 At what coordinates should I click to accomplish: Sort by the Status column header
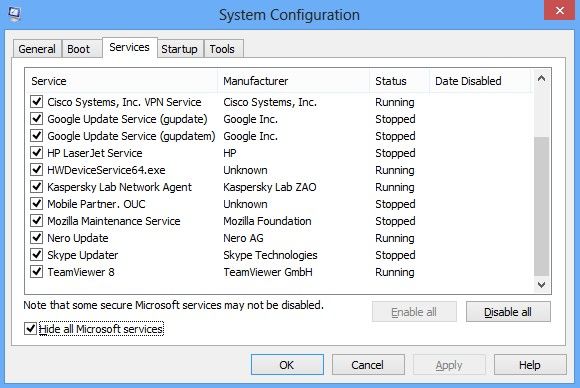[399, 81]
